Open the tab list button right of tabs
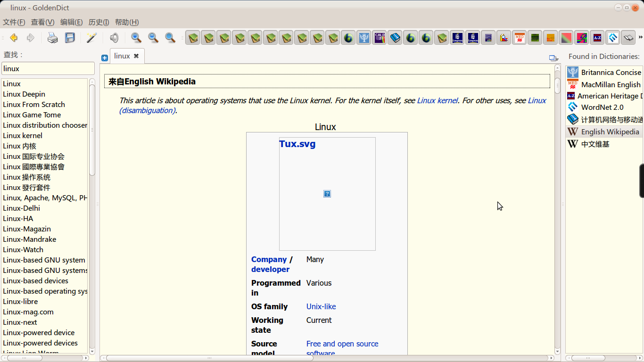The height and width of the screenshot is (362, 644). 553,58
